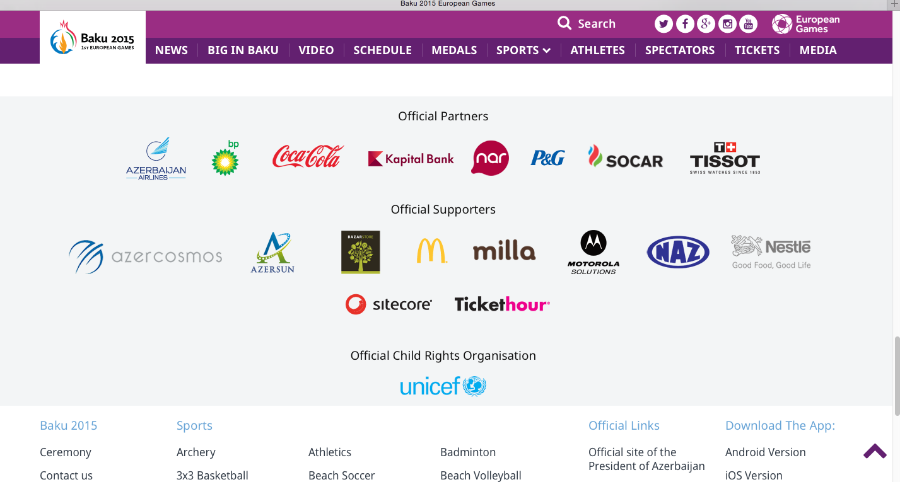Open the YouTube social icon
Image resolution: width=900 pixels, height=482 pixels.
click(x=748, y=24)
